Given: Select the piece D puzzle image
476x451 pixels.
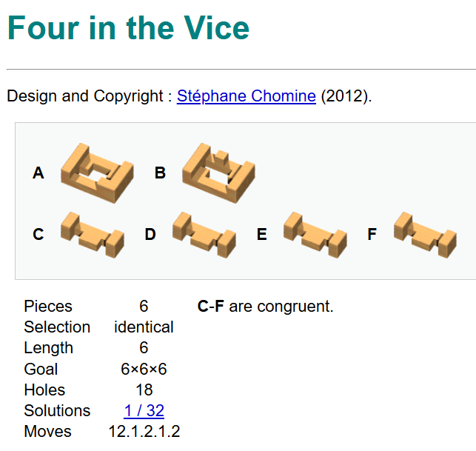Looking at the screenshot, I should 204,233.
